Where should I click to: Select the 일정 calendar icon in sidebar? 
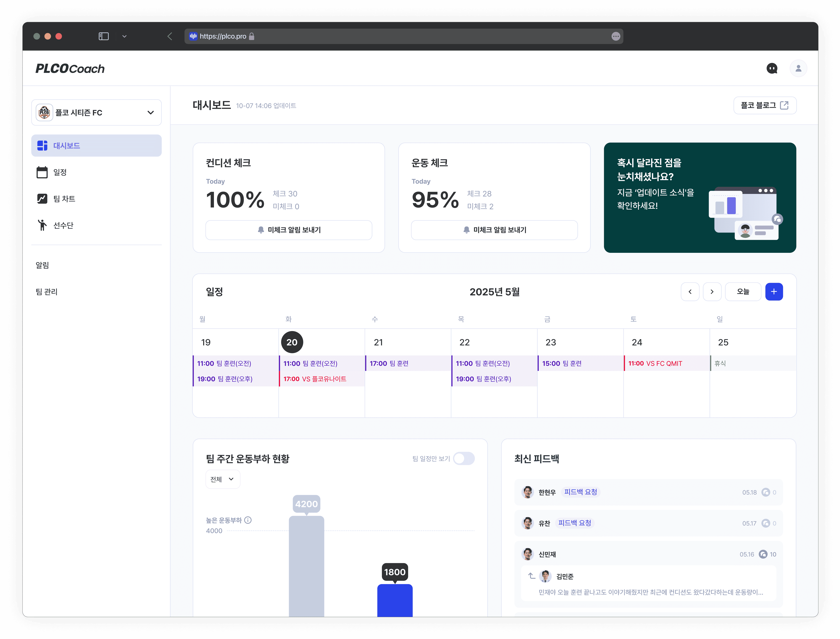tap(42, 172)
